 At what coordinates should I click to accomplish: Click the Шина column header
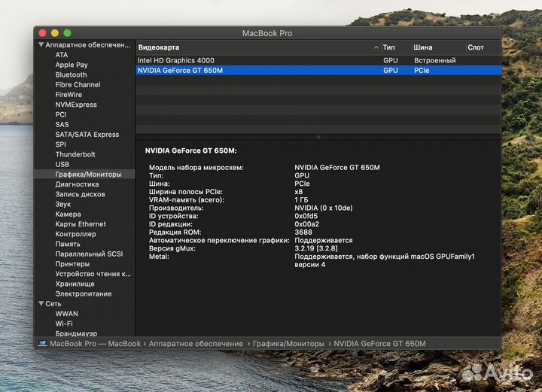tap(423, 47)
